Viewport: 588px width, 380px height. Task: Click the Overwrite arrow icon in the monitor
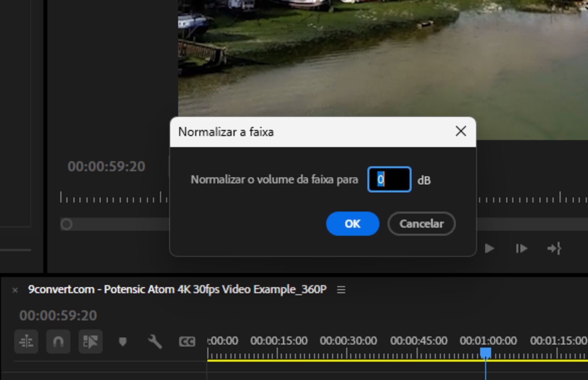554,249
